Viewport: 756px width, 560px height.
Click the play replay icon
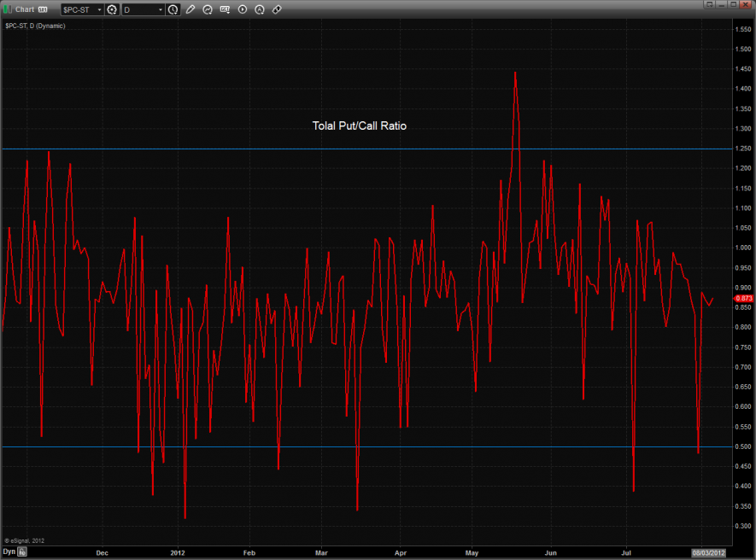point(243,9)
